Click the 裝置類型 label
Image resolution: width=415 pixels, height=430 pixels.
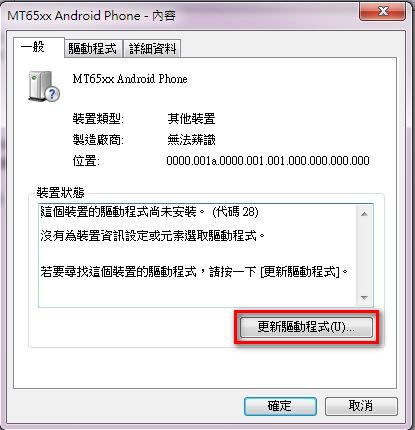(98, 118)
